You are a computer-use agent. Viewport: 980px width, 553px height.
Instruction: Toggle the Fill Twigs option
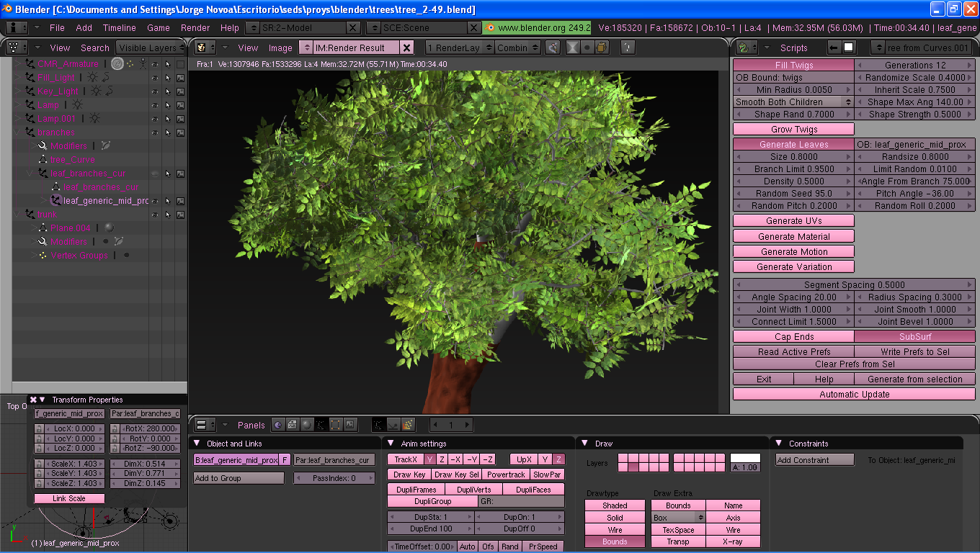tap(793, 65)
